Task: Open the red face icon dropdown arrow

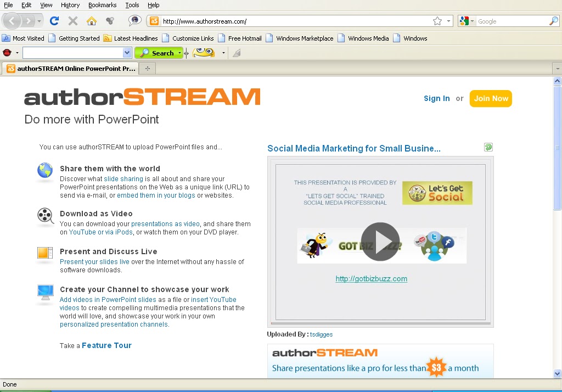Action: (x=17, y=53)
